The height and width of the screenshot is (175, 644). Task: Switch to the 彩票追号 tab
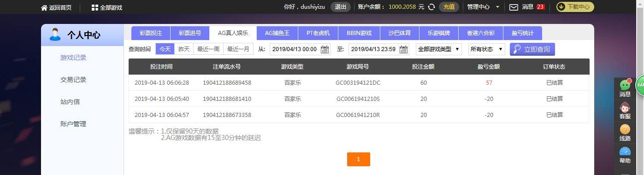point(190,33)
